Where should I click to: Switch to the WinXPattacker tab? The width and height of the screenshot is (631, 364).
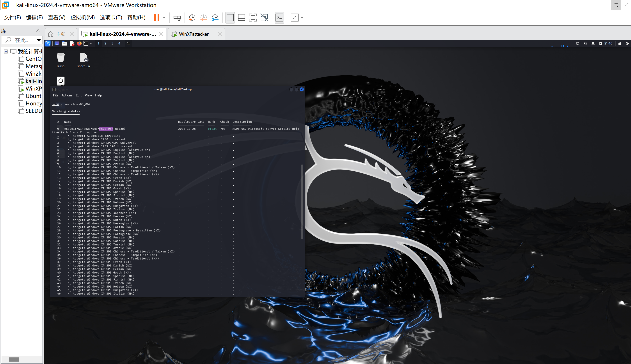coord(194,34)
